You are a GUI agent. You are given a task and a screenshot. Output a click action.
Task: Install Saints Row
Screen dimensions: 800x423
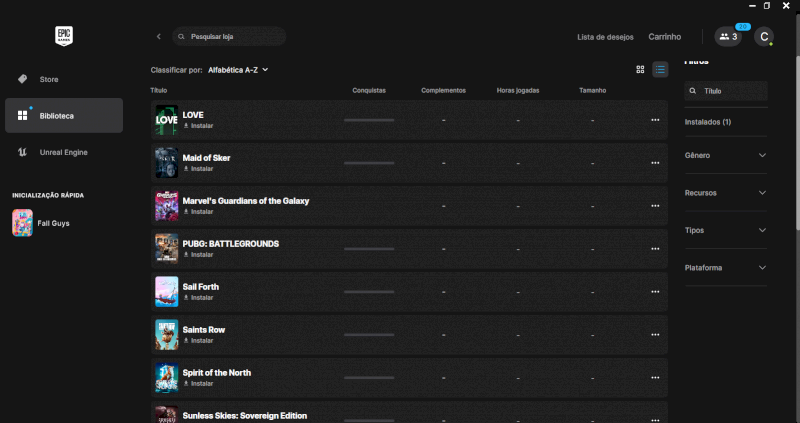[198, 340]
